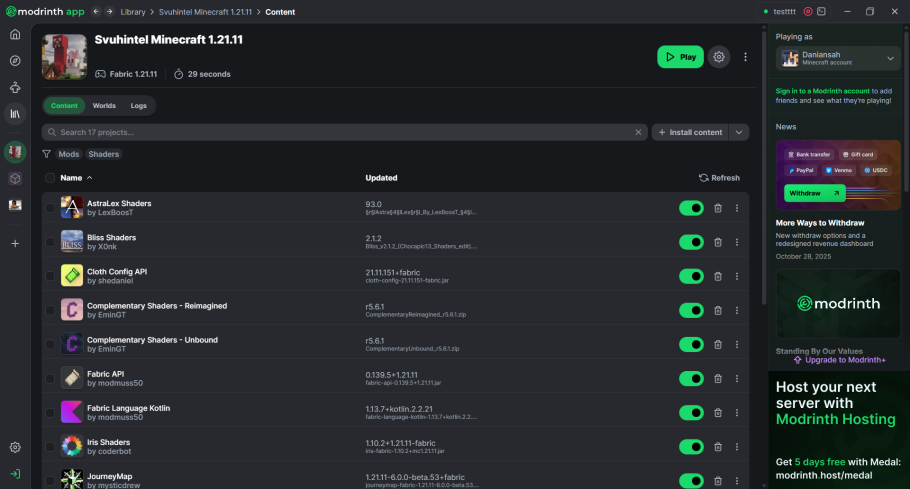910x489 pixels.
Task: Delete the AstraLex Shaders trash icon
Action: pyautogui.click(x=717, y=208)
